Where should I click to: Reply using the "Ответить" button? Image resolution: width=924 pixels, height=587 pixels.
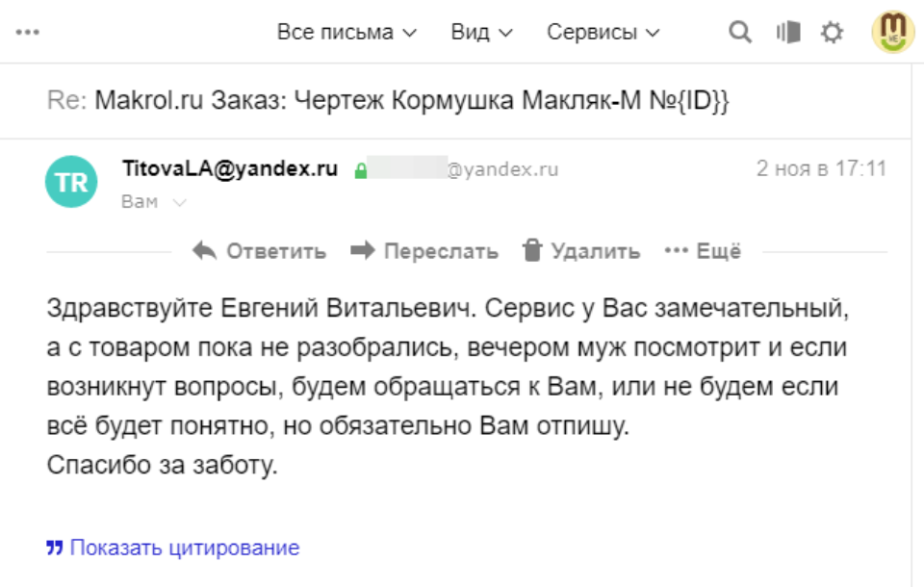pyautogui.click(x=260, y=252)
